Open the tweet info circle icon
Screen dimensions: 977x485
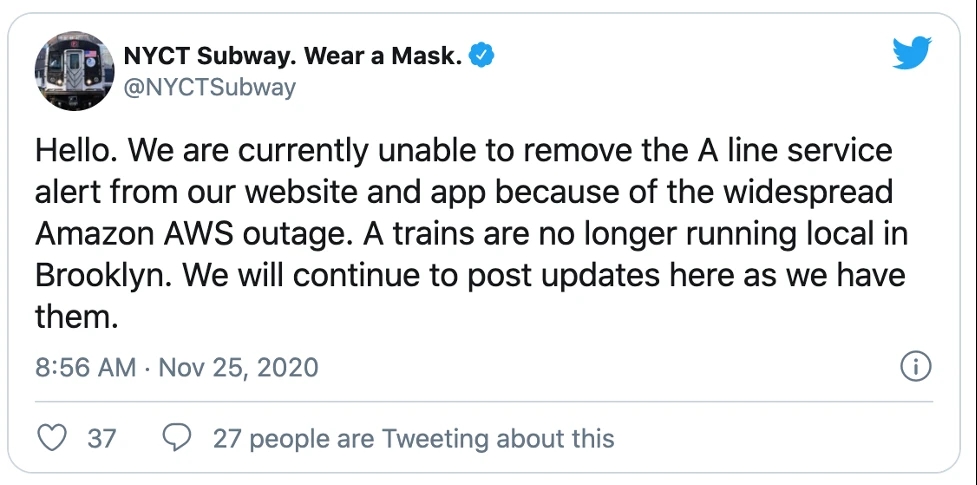point(916,367)
